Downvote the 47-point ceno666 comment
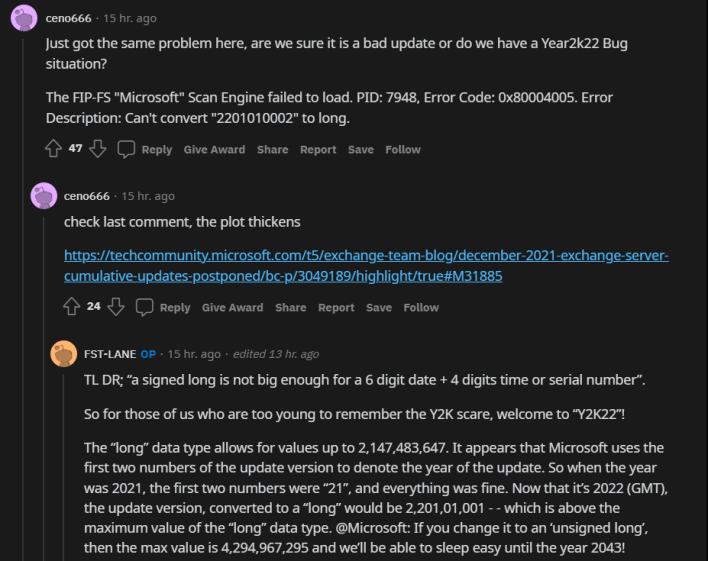Image resolution: width=708 pixels, height=561 pixels. click(97, 149)
